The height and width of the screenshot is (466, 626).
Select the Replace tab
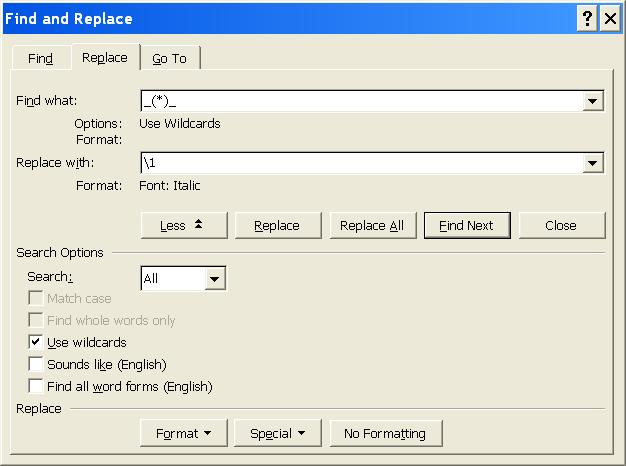point(105,58)
